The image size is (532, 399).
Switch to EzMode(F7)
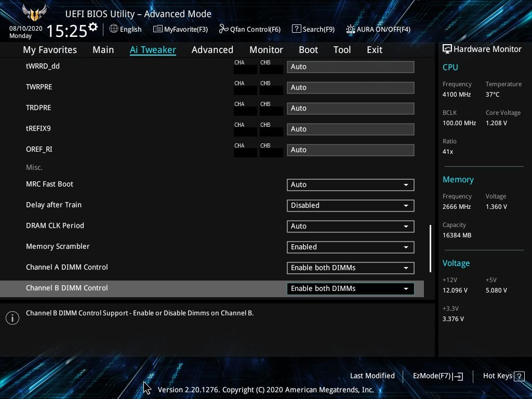[437, 376]
